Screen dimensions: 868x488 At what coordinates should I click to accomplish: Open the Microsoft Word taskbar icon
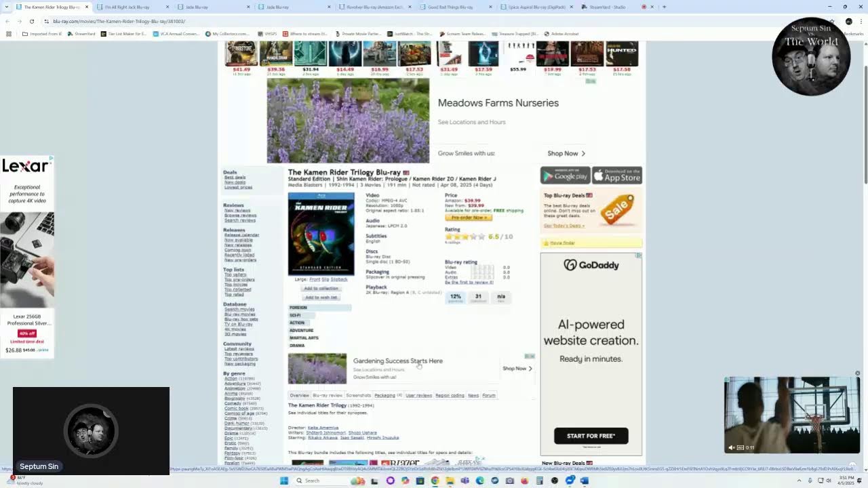click(585, 481)
